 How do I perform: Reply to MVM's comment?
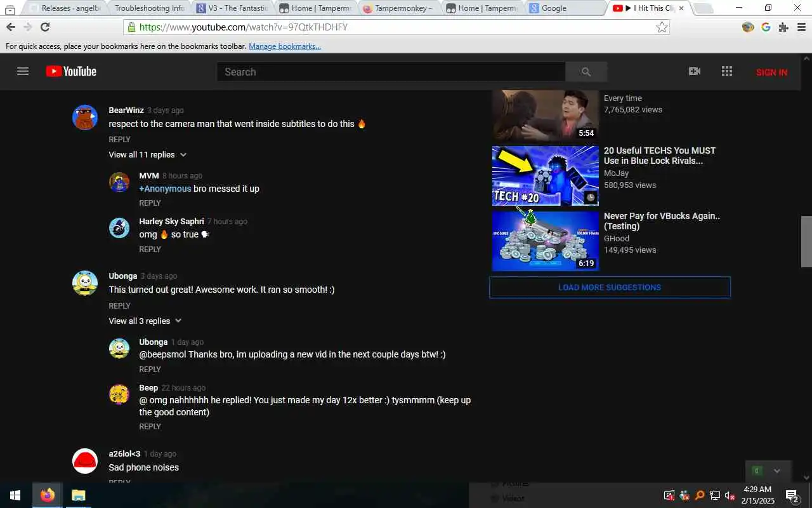(x=150, y=203)
